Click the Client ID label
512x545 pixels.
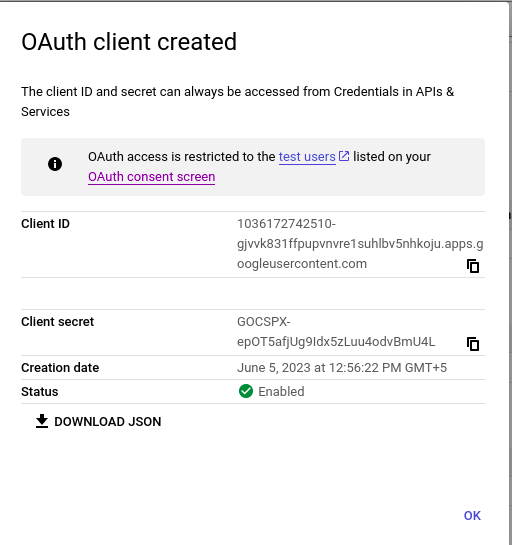[x=46, y=224]
